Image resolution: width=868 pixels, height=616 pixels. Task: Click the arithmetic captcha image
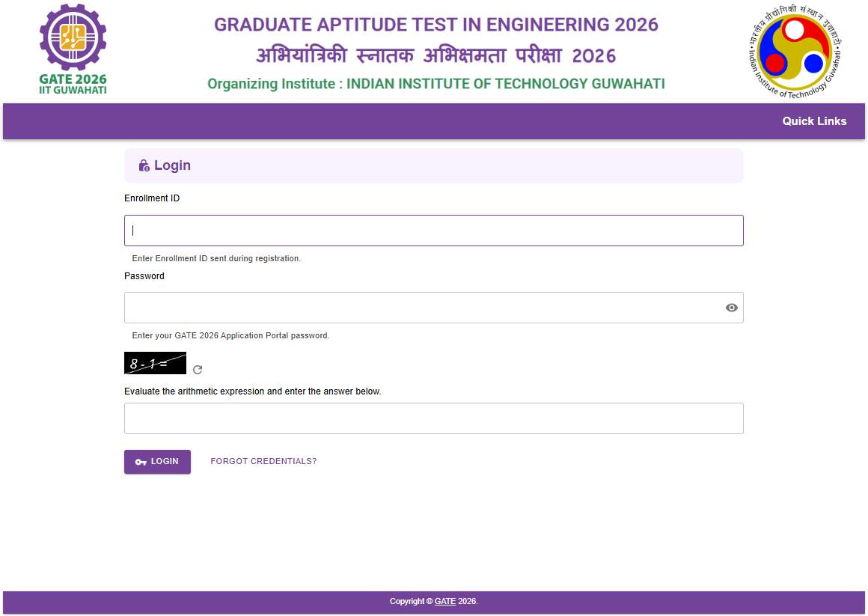coord(155,363)
